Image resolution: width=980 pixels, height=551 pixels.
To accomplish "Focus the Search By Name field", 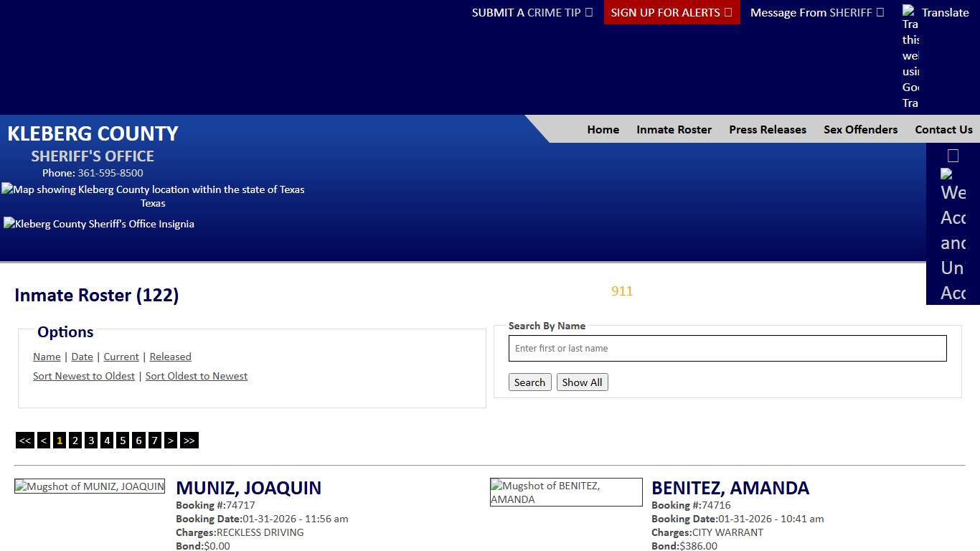I will [727, 349].
